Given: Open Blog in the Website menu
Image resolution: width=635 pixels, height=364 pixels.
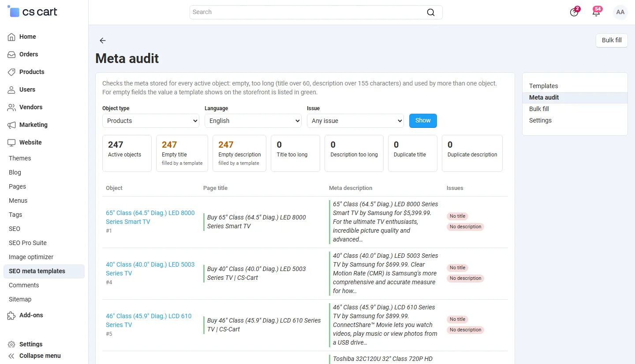Looking at the screenshot, I should tap(15, 172).
